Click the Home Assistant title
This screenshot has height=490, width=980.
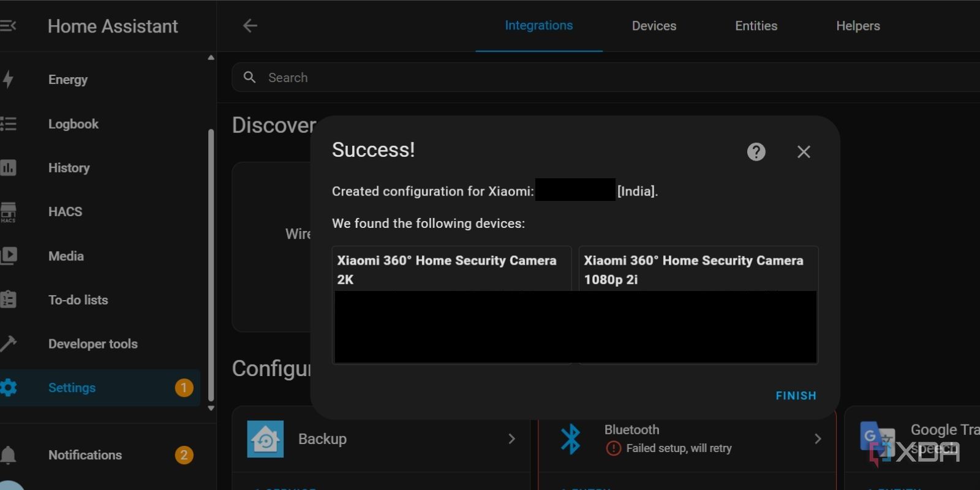coord(113,26)
